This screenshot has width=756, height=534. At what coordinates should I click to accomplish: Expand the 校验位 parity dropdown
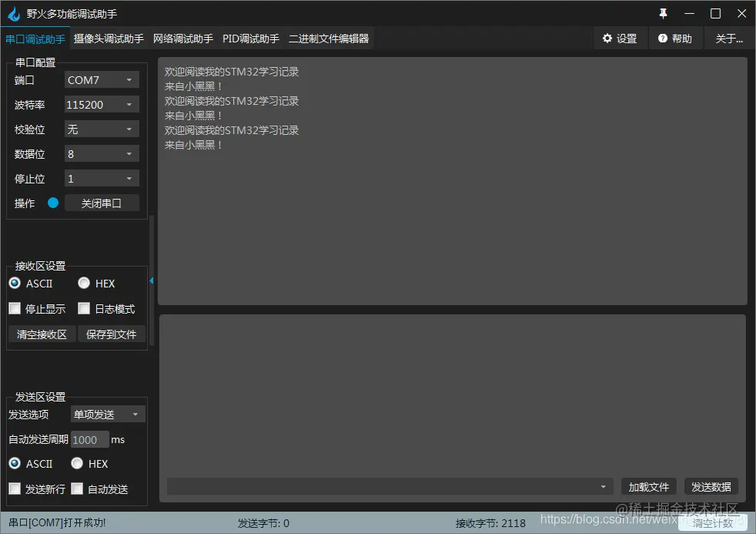101,129
